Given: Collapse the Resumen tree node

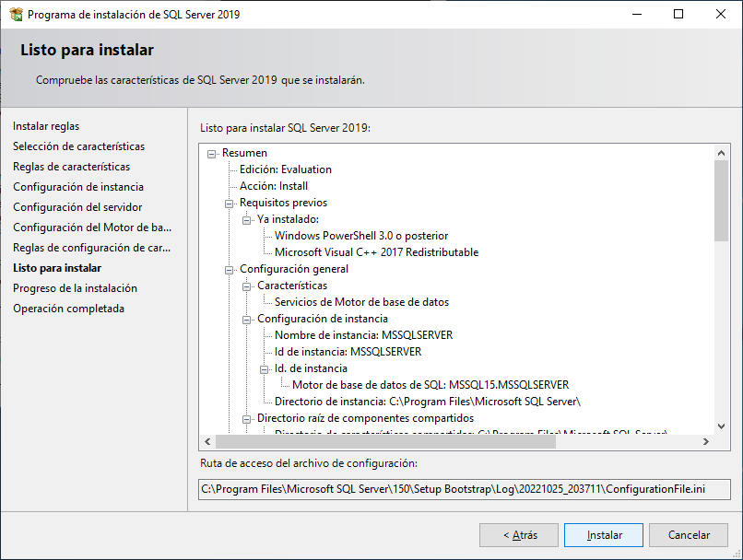Looking at the screenshot, I should coord(212,153).
